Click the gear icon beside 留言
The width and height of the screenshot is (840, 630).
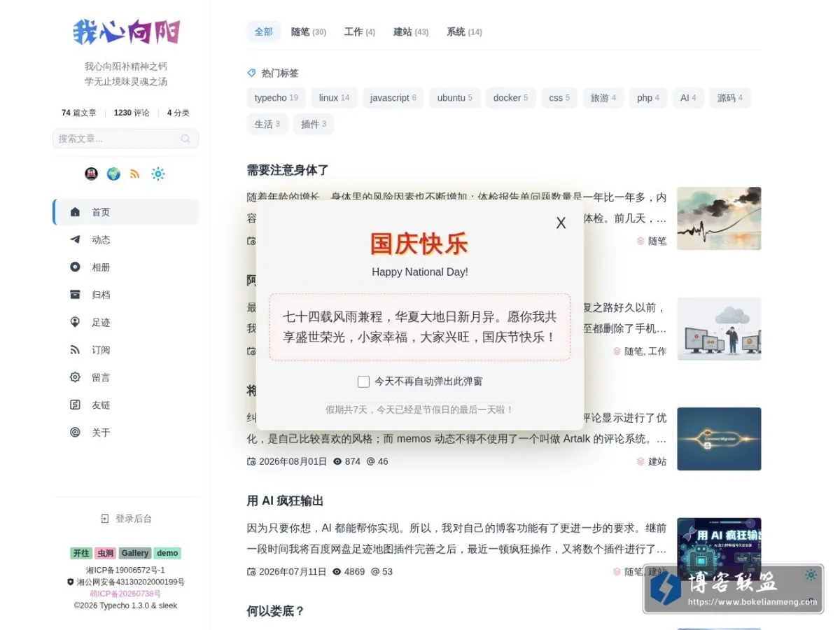tap(75, 377)
